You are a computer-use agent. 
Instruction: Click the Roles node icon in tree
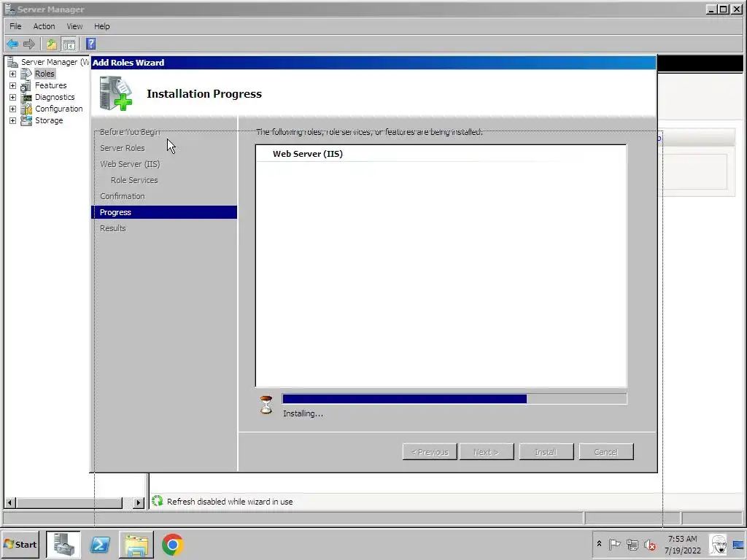tap(26, 74)
